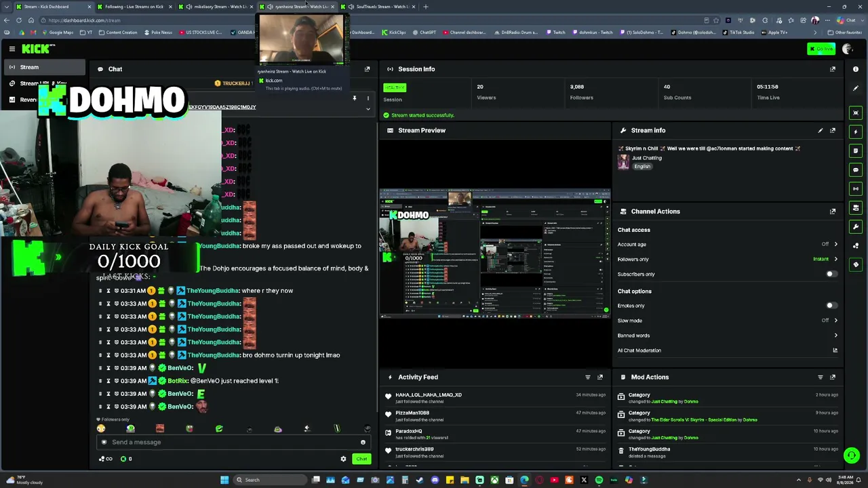
Task: Click Just Chatting category in Stream info
Action: point(646,158)
